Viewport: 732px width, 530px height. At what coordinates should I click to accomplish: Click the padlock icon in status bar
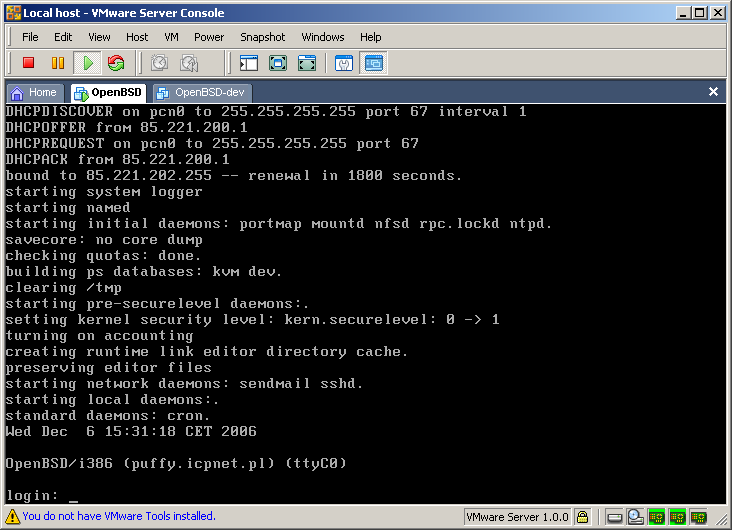pos(582,517)
